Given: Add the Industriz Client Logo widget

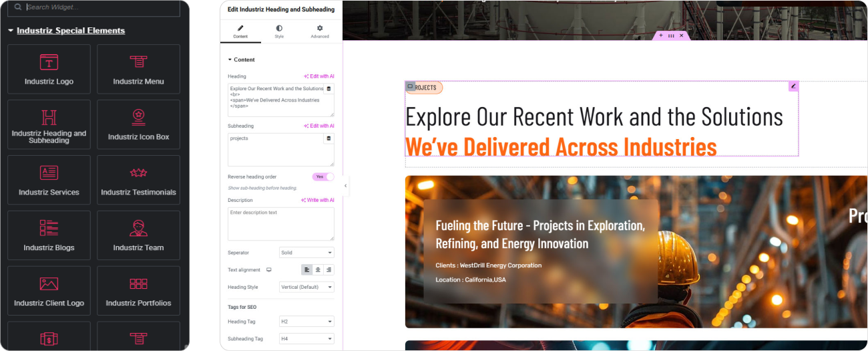Looking at the screenshot, I should pyautogui.click(x=49, y=291).
